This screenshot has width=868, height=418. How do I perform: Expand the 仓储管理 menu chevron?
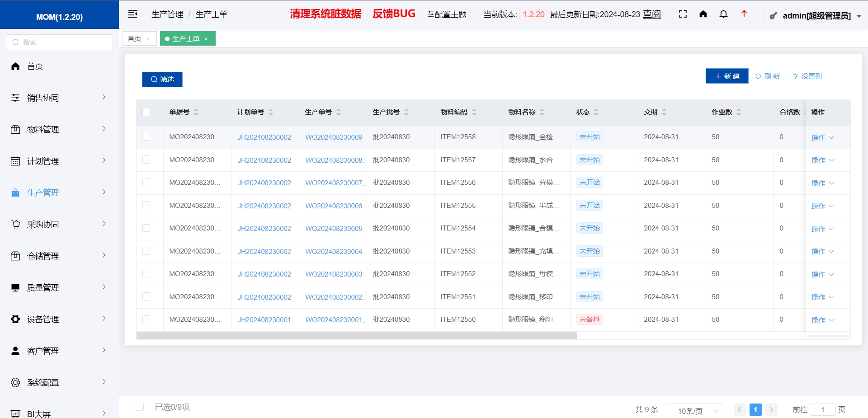coord(104,255)
